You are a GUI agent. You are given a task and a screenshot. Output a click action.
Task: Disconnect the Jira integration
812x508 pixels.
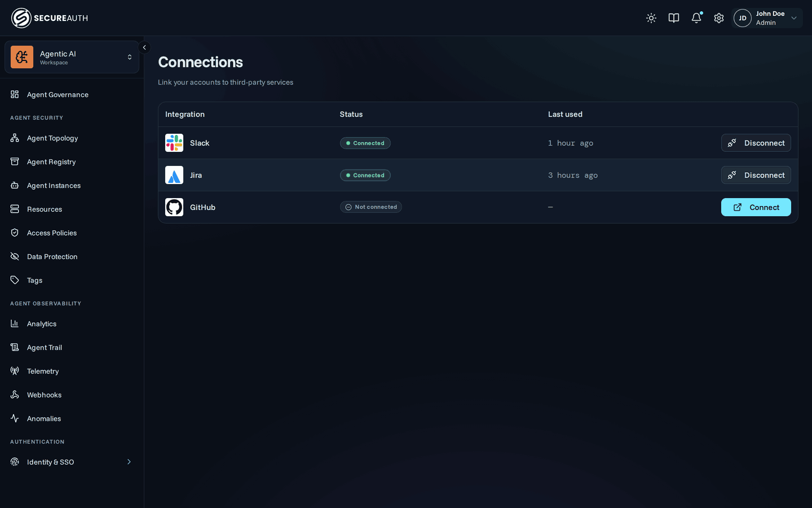click(x=756, y=175)
